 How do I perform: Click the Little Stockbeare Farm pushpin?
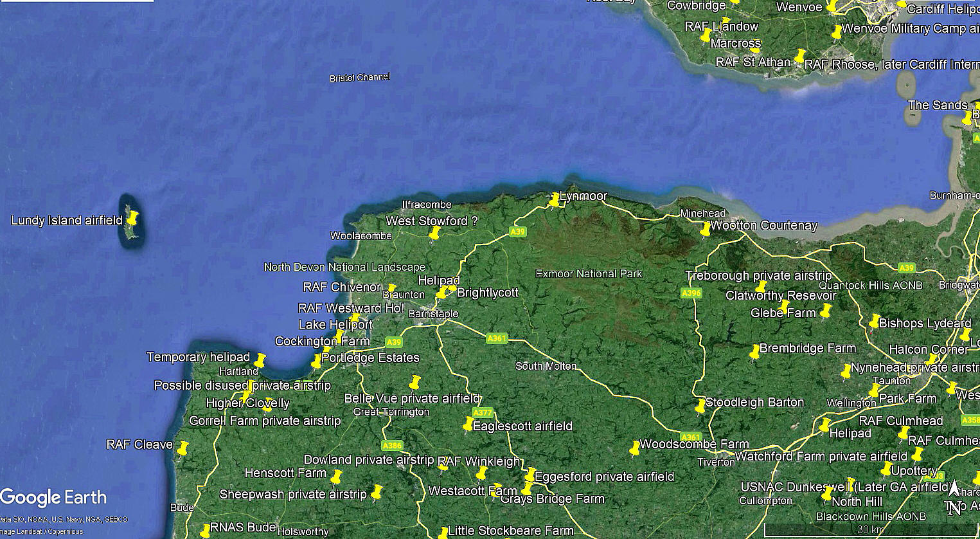point(443,533)
